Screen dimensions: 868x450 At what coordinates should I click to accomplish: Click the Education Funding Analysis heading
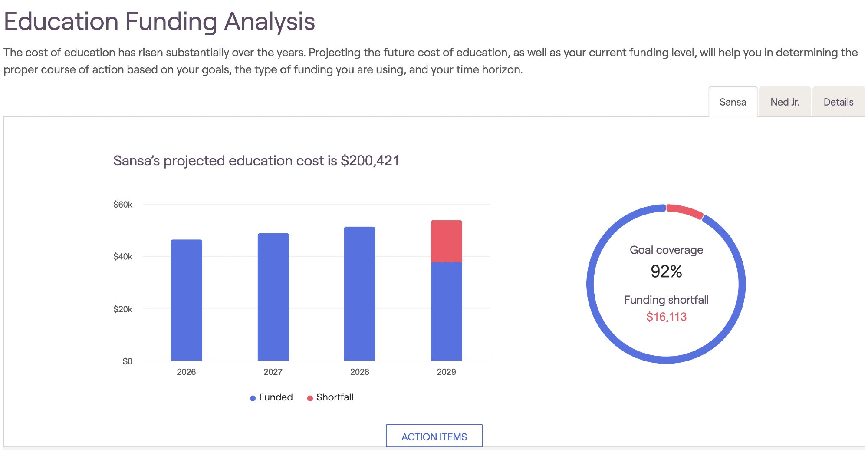click(159, 22)
